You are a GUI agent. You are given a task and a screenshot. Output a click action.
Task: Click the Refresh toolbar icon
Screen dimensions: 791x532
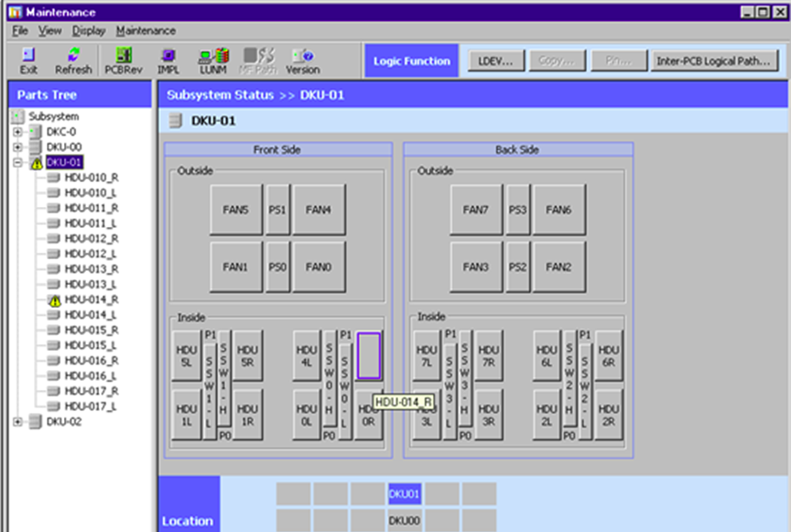pos(73,60)
